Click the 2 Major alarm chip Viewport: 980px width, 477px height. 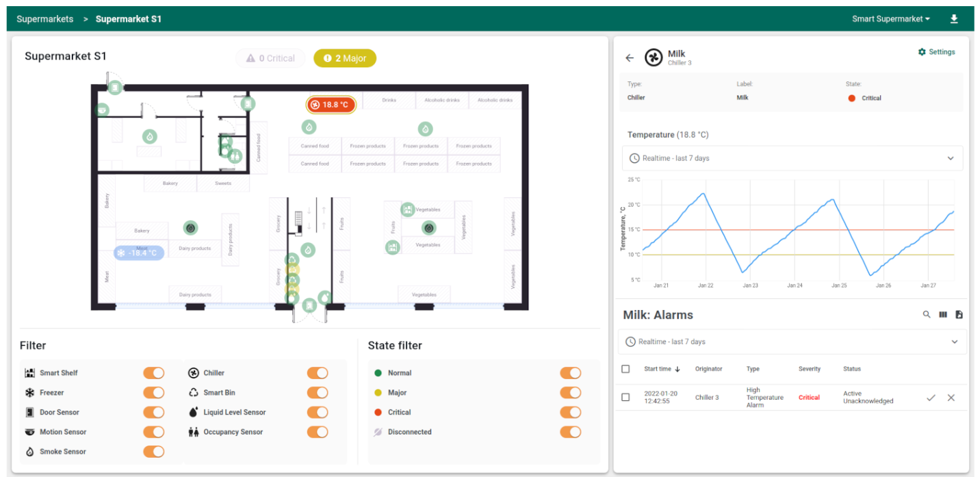click(x=345, y=58)
